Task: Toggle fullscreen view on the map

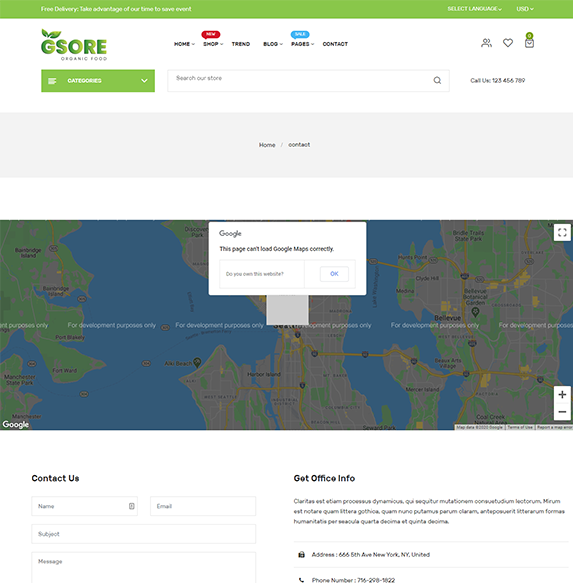Action: tap(562, 232)
